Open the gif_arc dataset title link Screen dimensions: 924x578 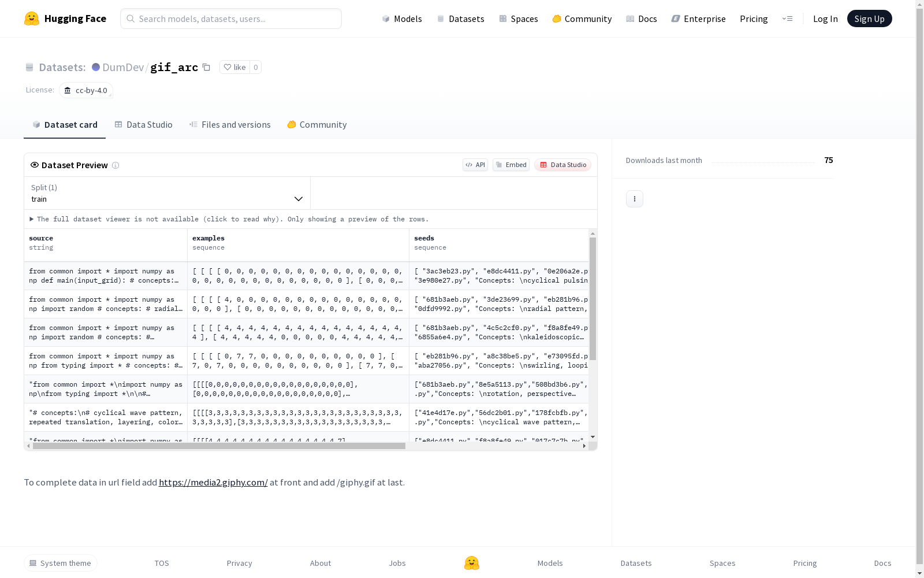174,67
